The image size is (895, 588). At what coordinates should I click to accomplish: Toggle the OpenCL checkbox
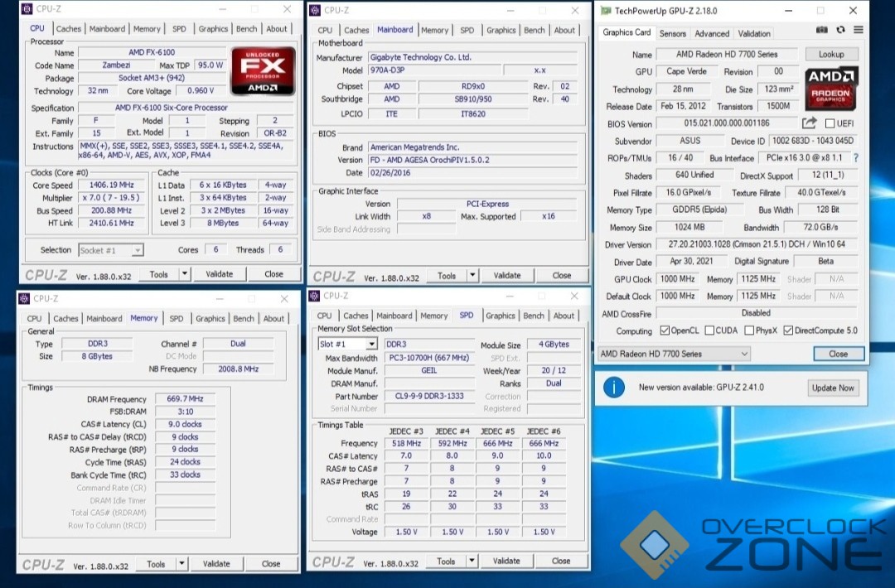coord(665,330)
